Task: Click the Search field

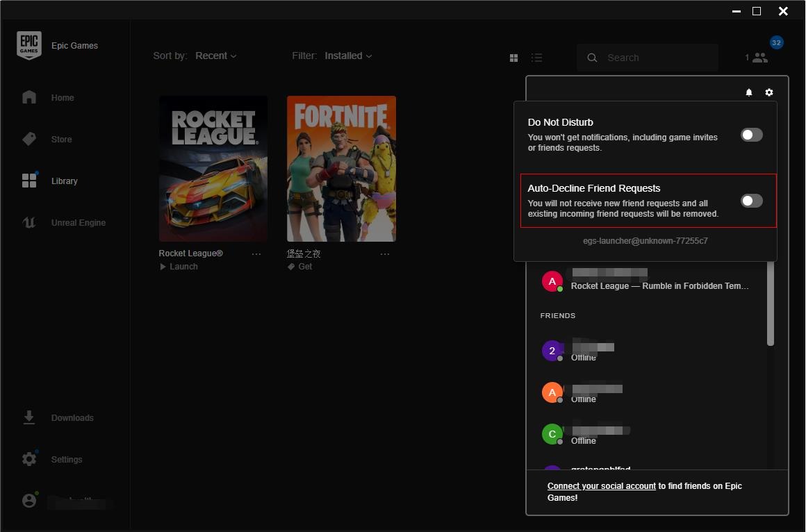Action: click(646, 58)
